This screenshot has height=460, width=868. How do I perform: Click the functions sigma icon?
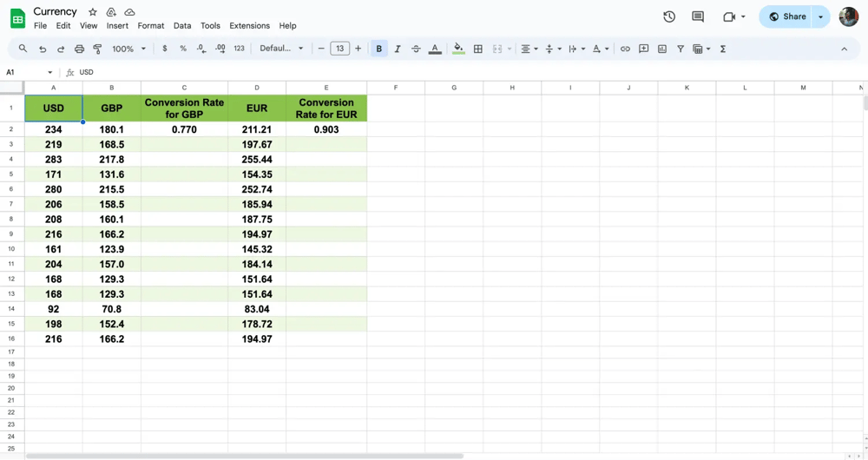(723, 49)
